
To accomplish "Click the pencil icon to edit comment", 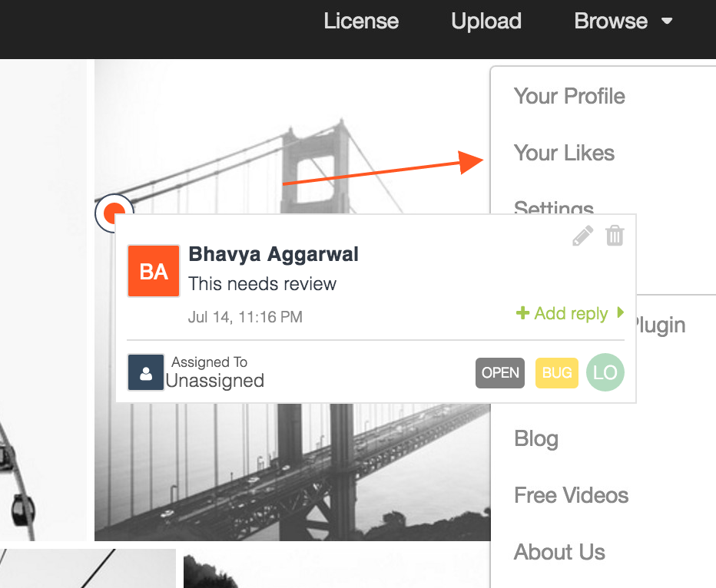I will tap(583, 236).
